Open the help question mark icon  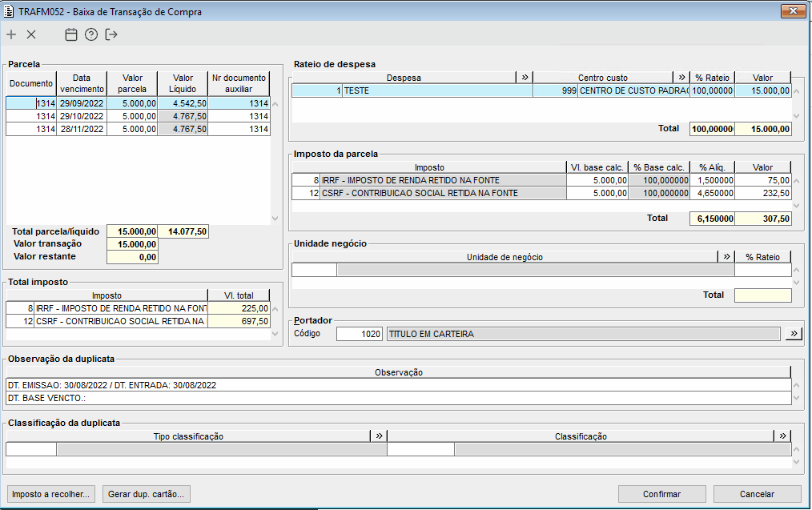[x=91, y=34]
